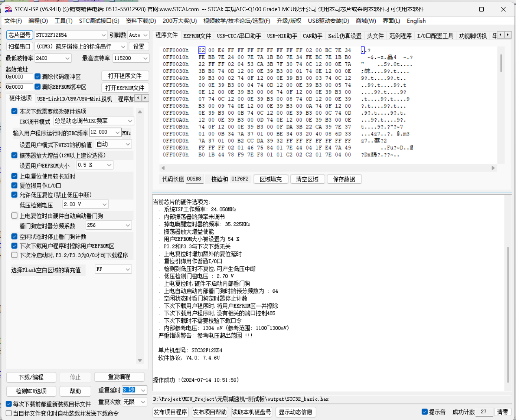Screen dimensions: 516x420
Task: Click hex view horizontal scroll right arrow
Action: (x=493, y=168)
